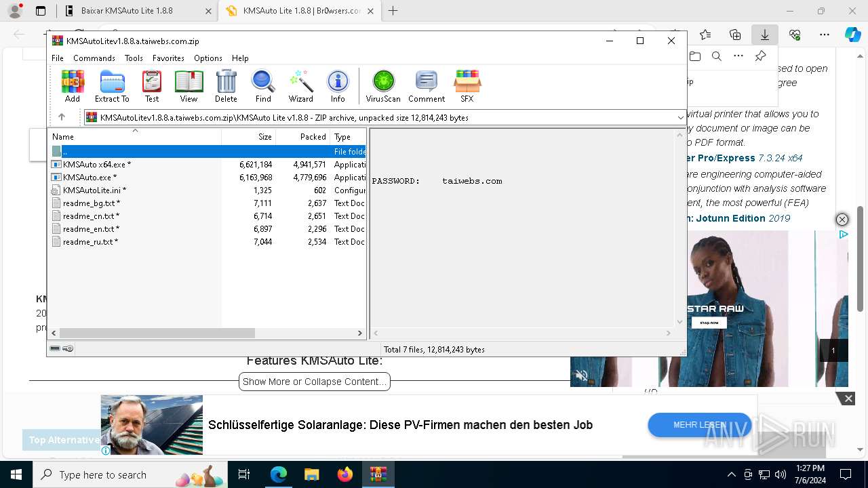
Task: Click the SFX toolbar icon
Action: (467, 86)
